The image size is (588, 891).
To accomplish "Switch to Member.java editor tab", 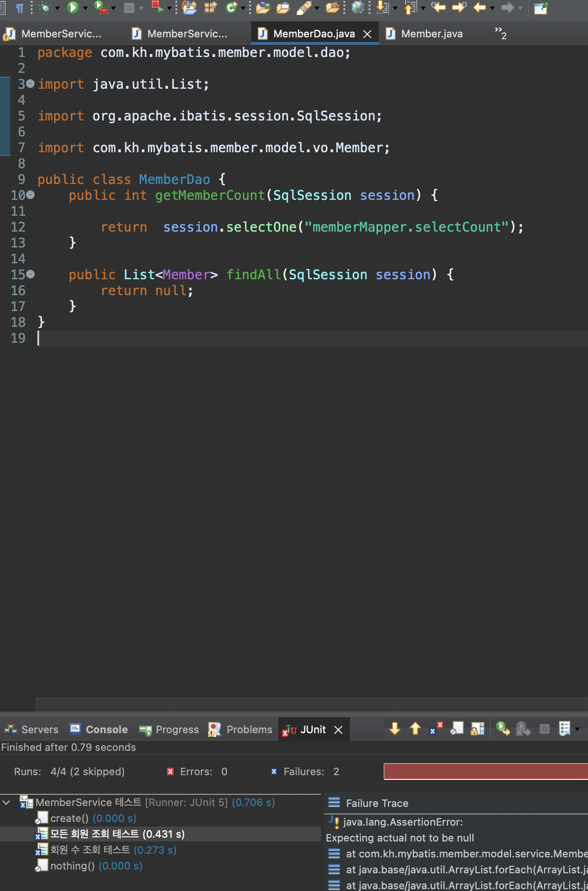I will [x=425, y=34].
